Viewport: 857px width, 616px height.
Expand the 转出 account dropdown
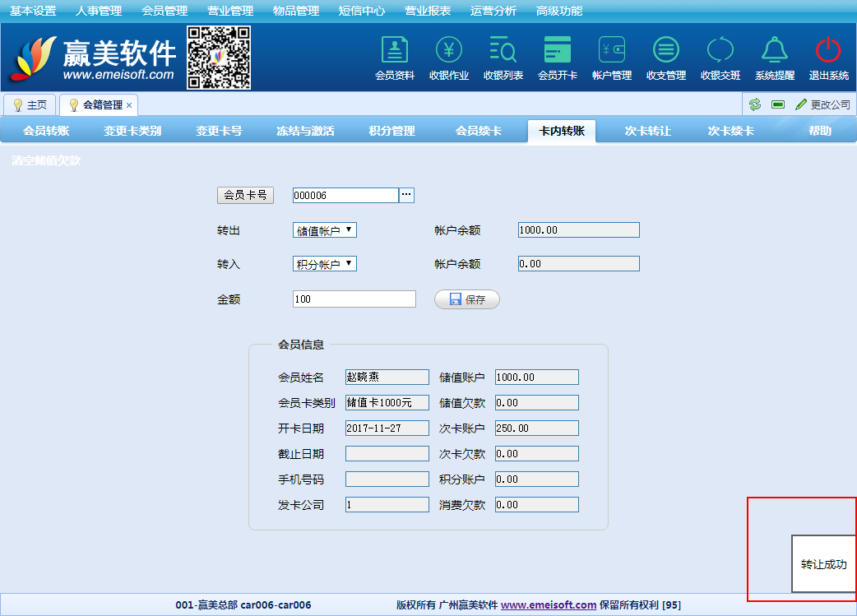(325, 230)
